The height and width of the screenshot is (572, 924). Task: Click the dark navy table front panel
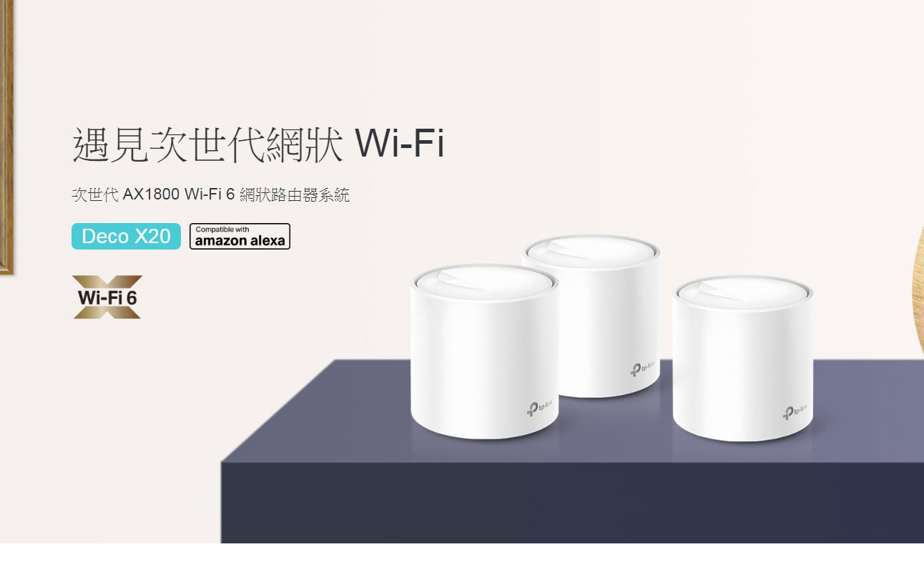pyautogui.click(x=572, y=502)
